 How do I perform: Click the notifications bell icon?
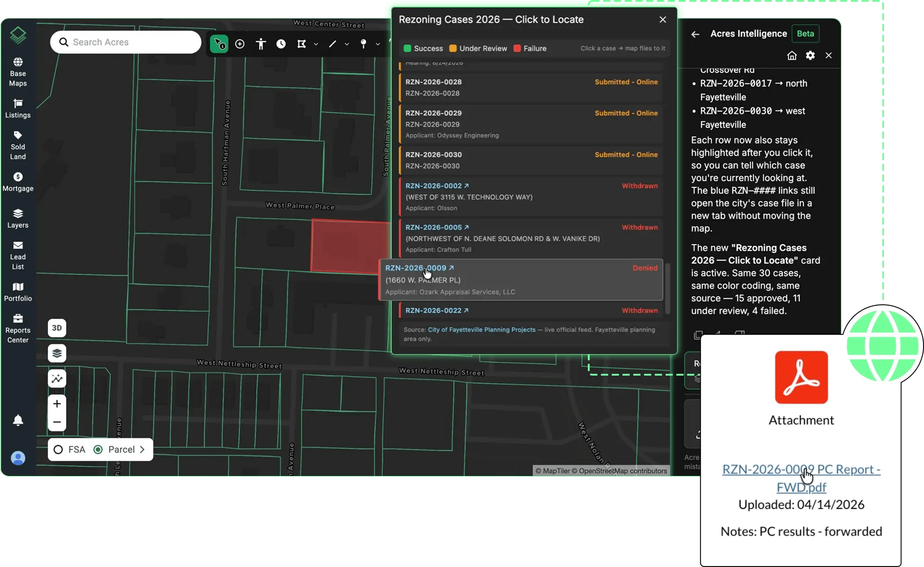18,421
